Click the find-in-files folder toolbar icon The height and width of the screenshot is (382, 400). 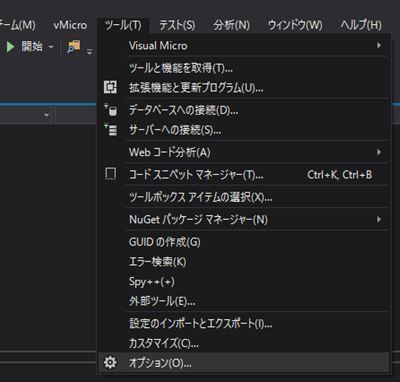(73, 46)
